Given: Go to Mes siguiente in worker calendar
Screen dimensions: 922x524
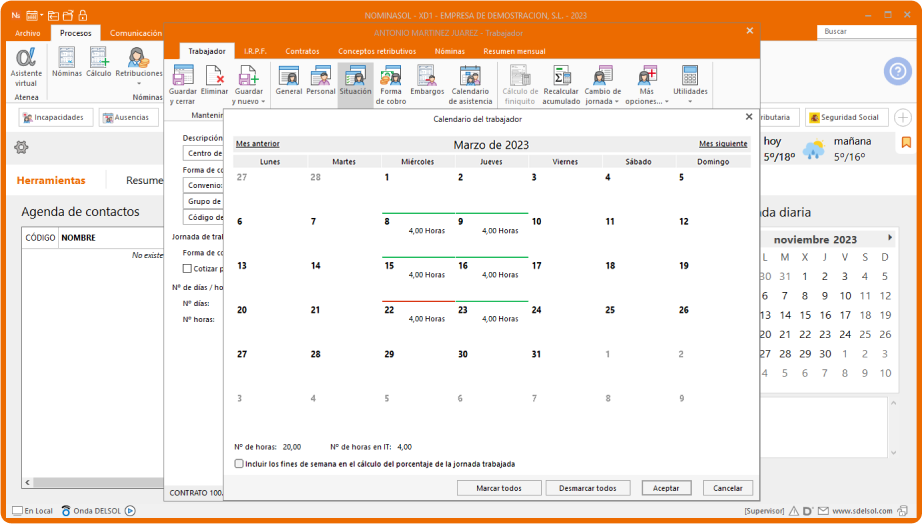Looking at the screenshot, I should 723,143.
